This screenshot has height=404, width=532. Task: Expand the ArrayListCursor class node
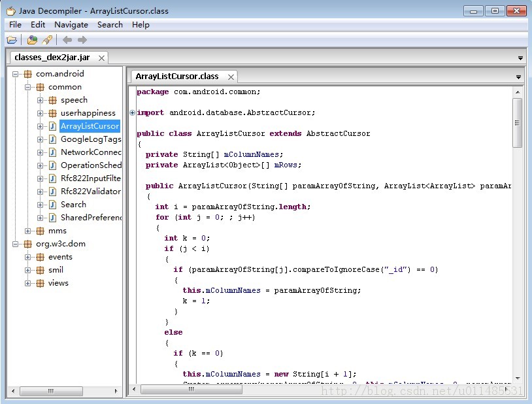tap(40, 126)
